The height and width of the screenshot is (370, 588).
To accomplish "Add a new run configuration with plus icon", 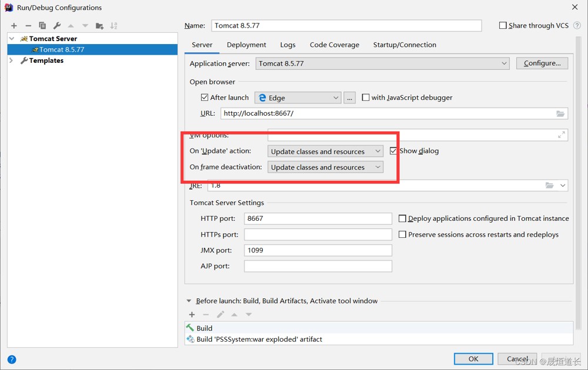I will coord(14,26).
